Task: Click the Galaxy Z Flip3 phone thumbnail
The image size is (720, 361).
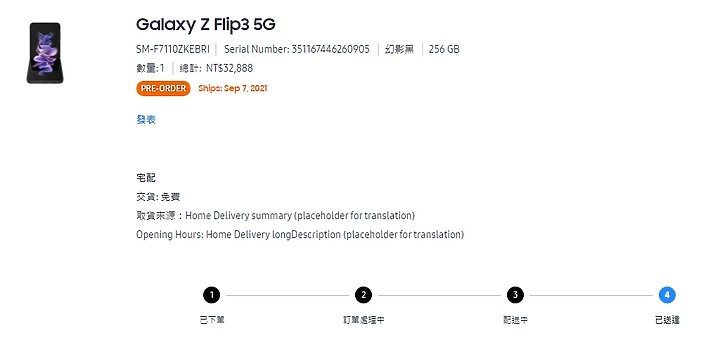Action: coord(45,53)
